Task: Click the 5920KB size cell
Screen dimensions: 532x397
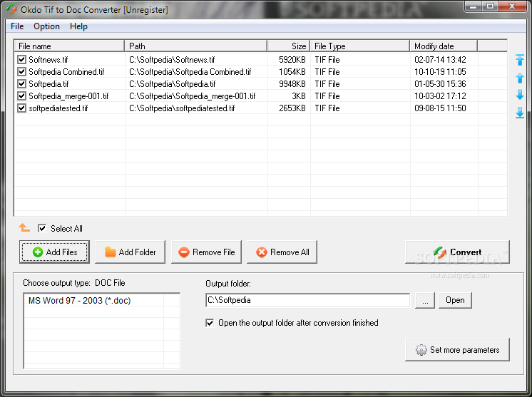Action: click(x=292, y=60)
